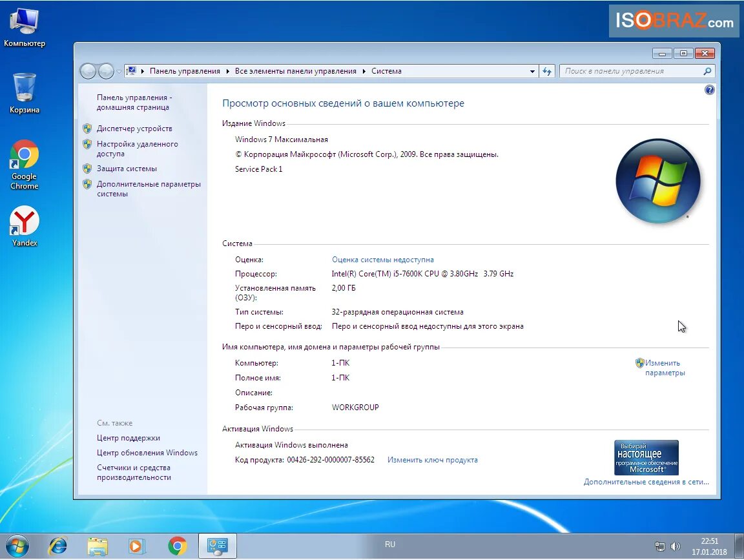Open Счетчики и средства производительности link
This screenshot has width=744, height=560.
tap(134, 472)
